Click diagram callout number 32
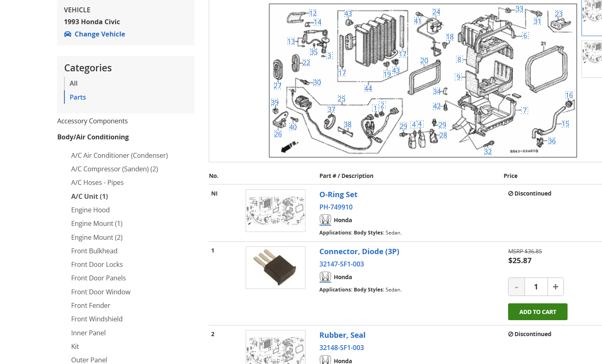 [488, 152]
